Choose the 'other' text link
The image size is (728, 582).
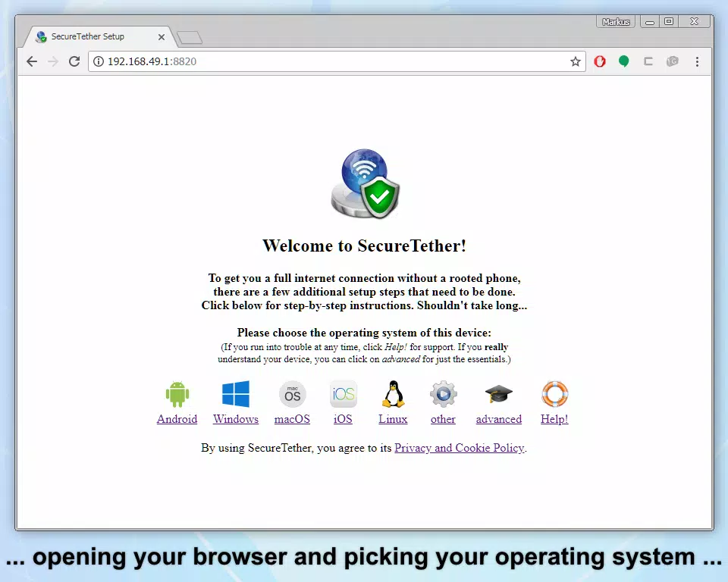[x=443, y=419]
